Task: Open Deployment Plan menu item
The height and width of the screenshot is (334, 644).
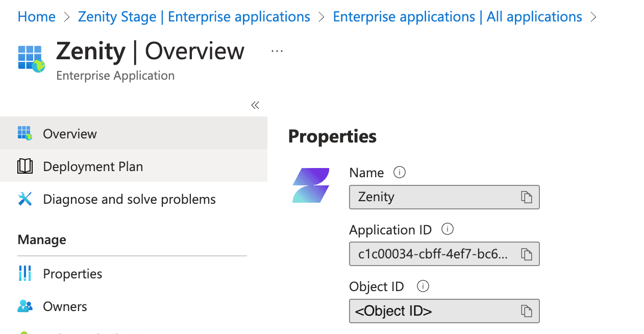Action: click(134, 166)
